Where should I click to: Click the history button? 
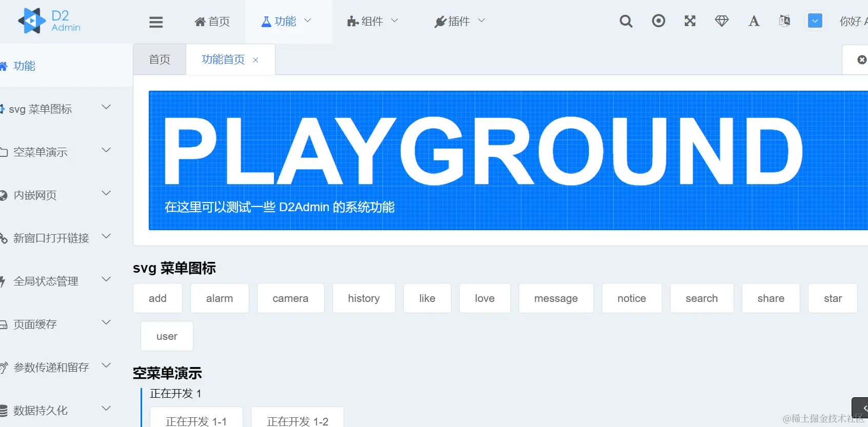(364, 298)
